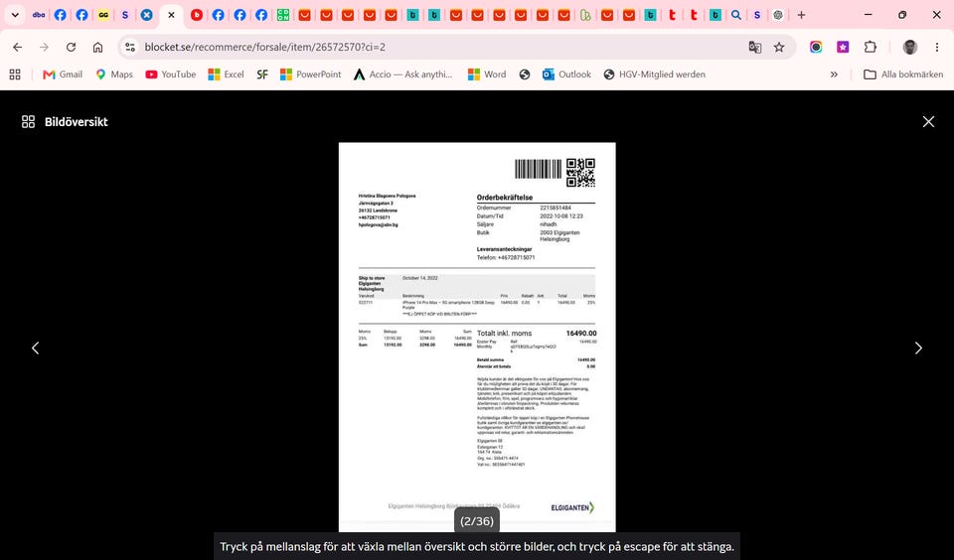Restore down the Chrome window
The height and width of the screenshot is (560, 954).
point(902,15)
